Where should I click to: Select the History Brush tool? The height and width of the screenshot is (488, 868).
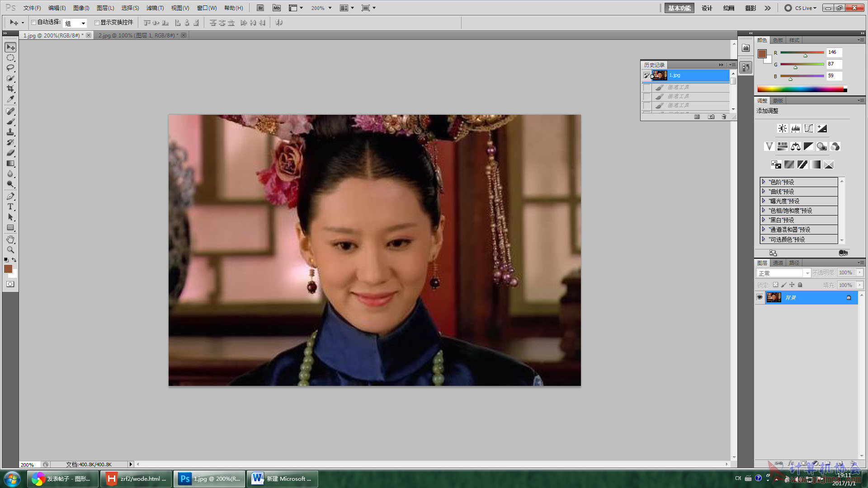pos(10,142)
